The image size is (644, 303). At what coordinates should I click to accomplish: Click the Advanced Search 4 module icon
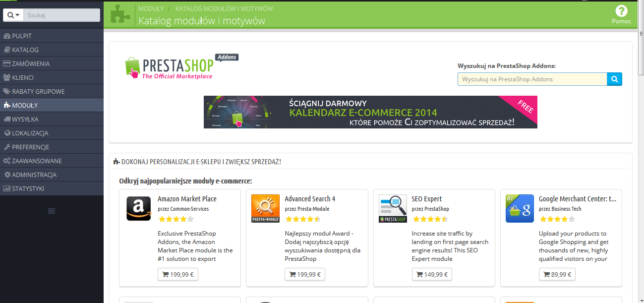266,208
